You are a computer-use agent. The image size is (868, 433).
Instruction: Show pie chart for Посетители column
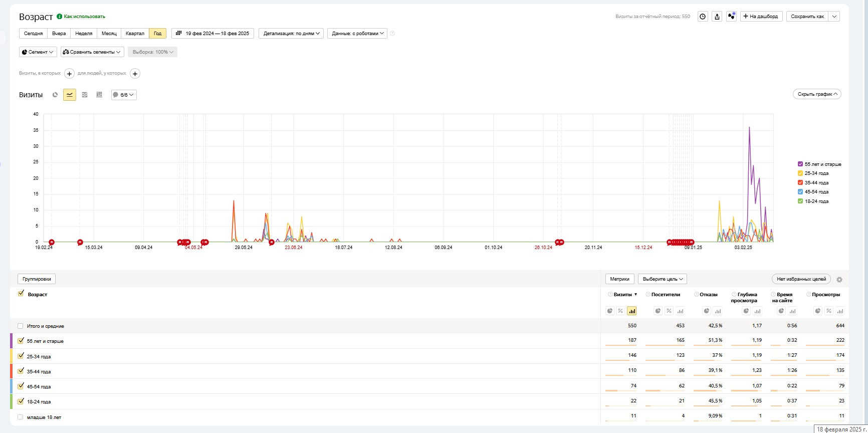point(658,311)
